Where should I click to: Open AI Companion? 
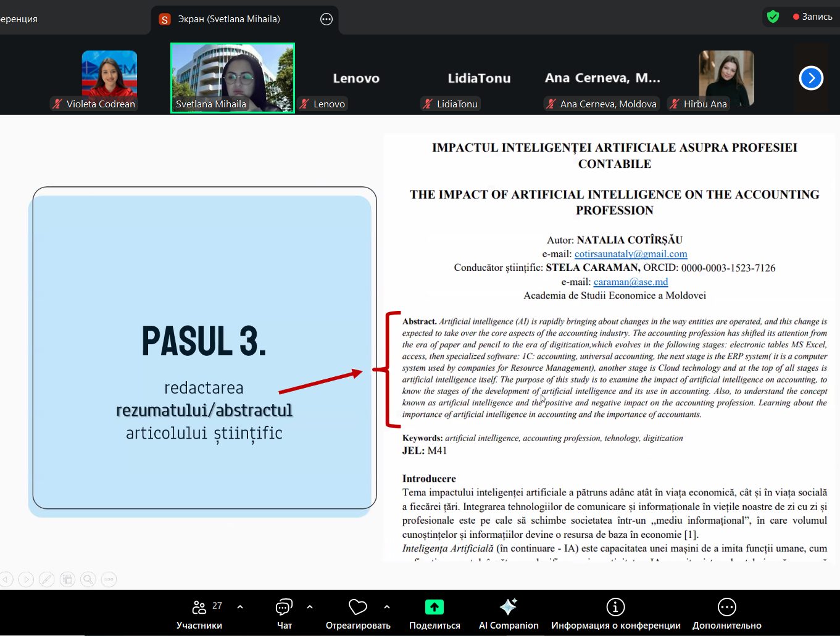[508, 614]
